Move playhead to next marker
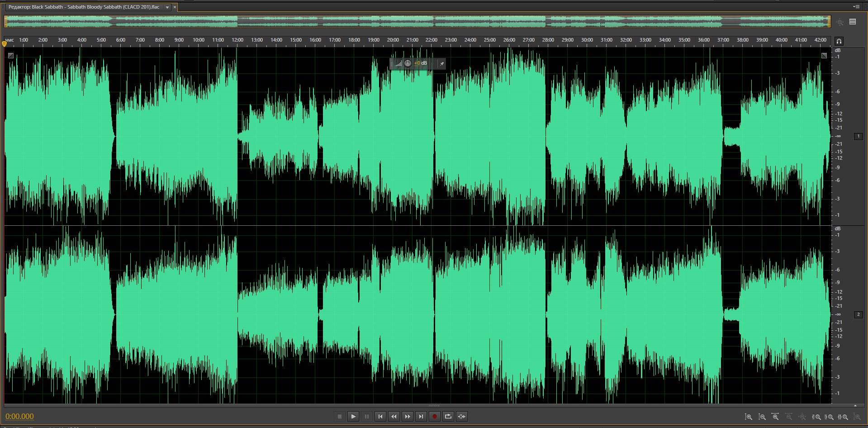This screenshot has height=428, width=868. pyautogui.click(x=421, y=417)
